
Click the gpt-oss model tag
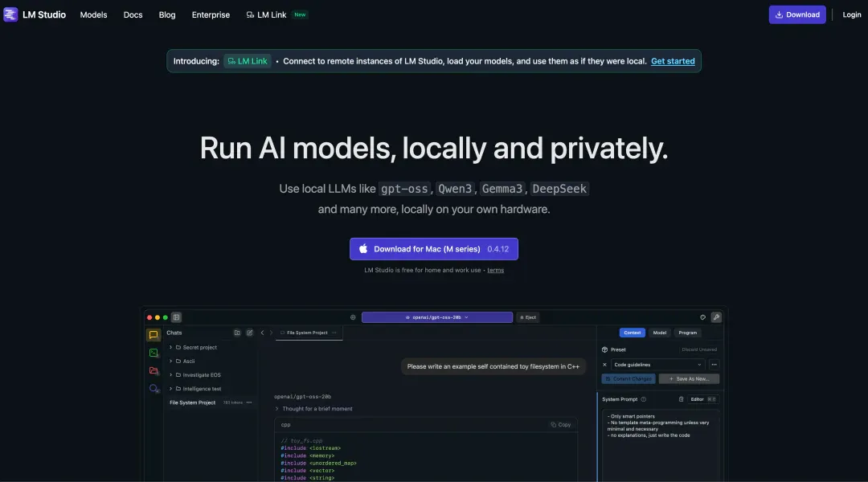point(404,189)
